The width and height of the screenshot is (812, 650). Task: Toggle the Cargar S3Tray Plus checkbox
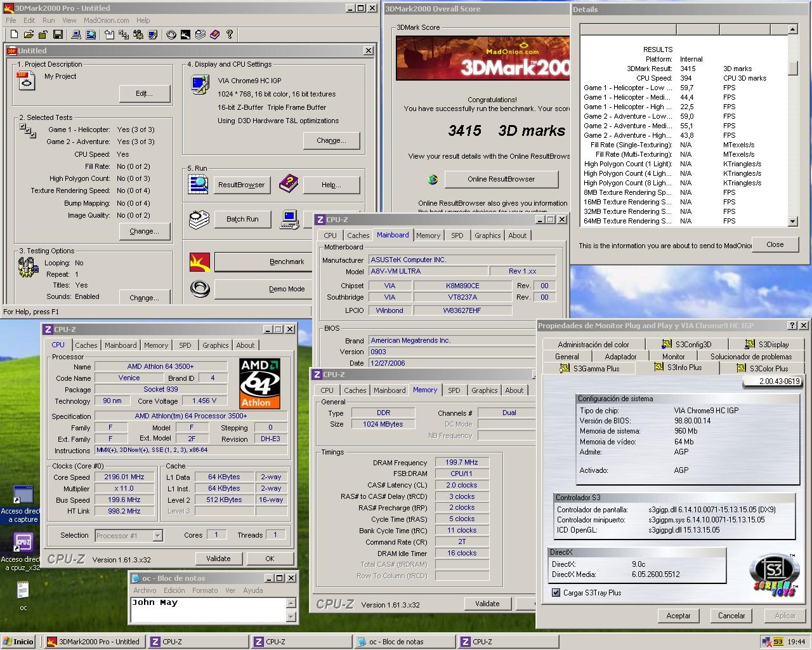pos(556,593)
